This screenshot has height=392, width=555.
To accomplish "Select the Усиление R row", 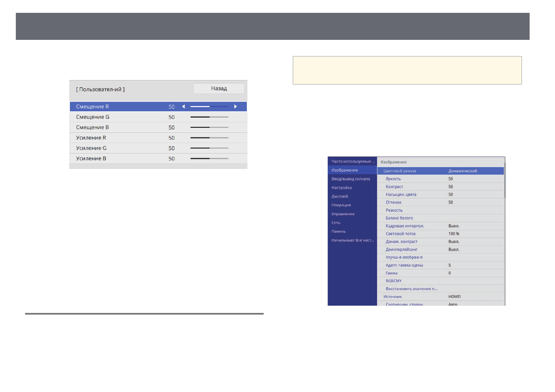I will pos(158,138).
